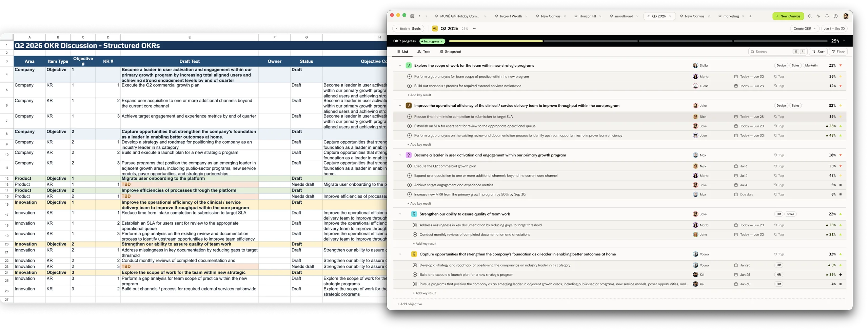Screen dimensions: 868x330
Task: Click Add key result under Build out channels
Action: (x=419, y=95)
